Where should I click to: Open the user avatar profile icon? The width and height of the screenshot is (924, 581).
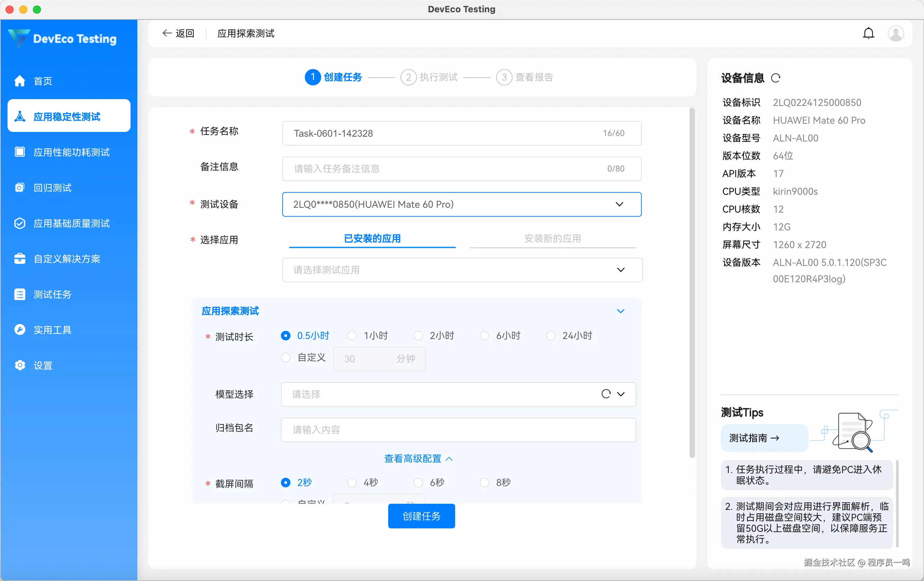[x=895, y=34]
